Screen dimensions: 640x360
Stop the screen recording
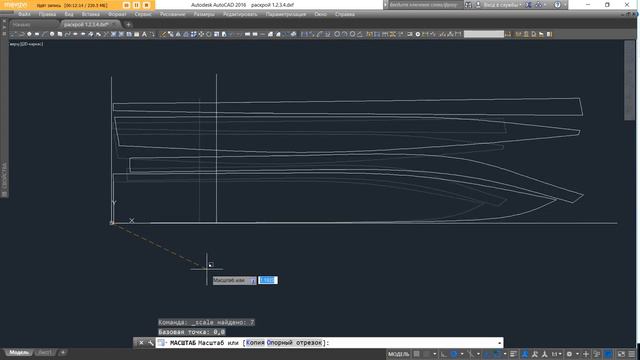pyautogui.click(x=146, y=5)
